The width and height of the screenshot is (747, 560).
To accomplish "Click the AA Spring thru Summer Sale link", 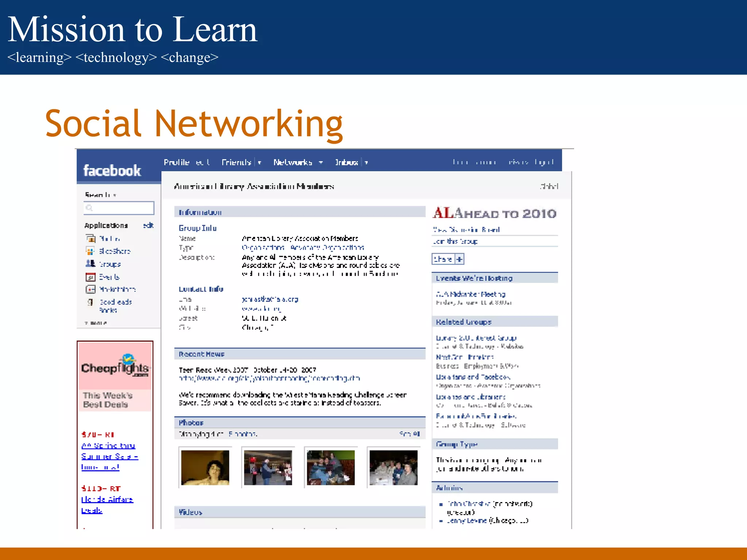I will (109, 456).
